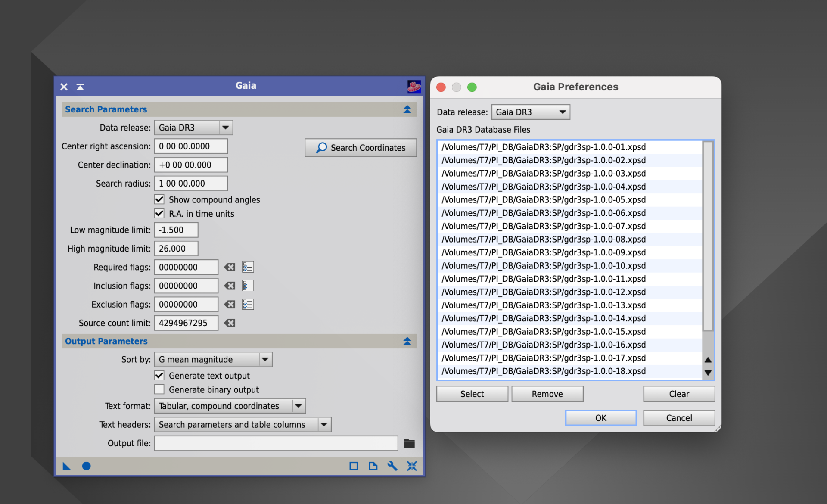Viewport: 827px width, 504px height.
Task: Collapse the Search Parameters section
Action: tap(407, 109)
